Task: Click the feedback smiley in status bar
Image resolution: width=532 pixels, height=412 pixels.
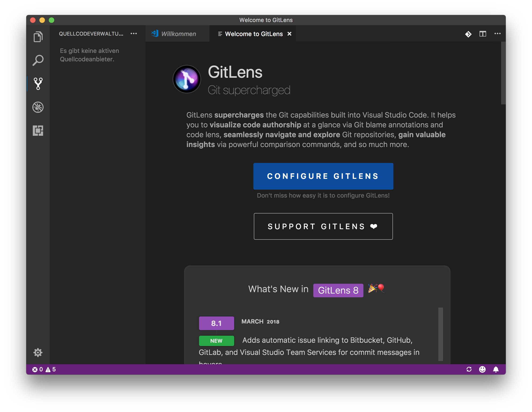Action: coord(483,369)
